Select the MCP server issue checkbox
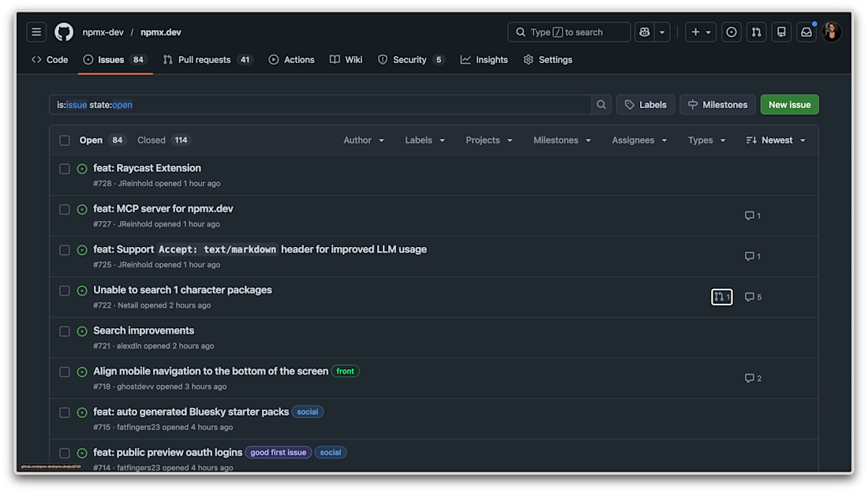Screen dimensions: 868x493 pos(65,210)
